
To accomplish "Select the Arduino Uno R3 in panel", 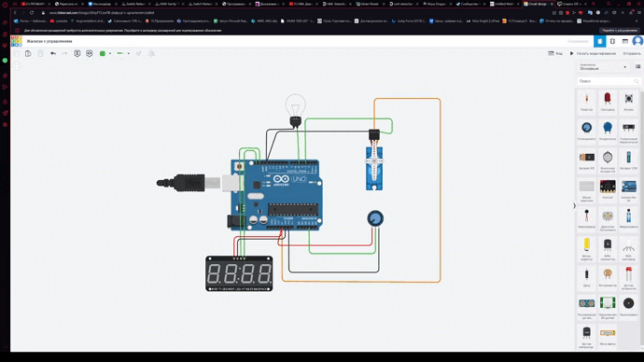I will (x=628, y=189).
